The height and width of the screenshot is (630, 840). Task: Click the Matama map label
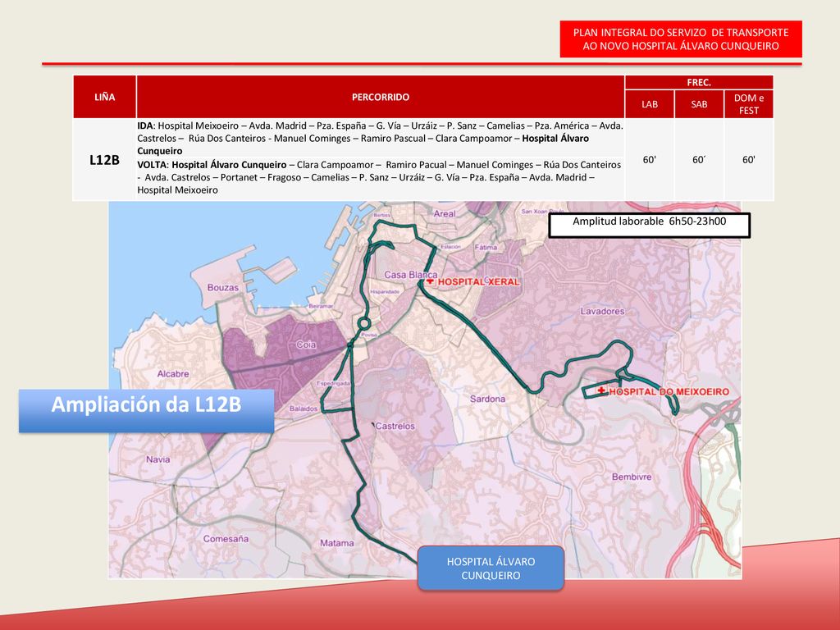[x=337, y=543]
